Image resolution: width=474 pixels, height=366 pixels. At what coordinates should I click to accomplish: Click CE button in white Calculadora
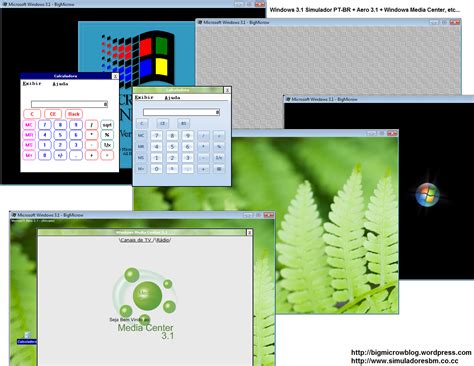tap(53, 114)
